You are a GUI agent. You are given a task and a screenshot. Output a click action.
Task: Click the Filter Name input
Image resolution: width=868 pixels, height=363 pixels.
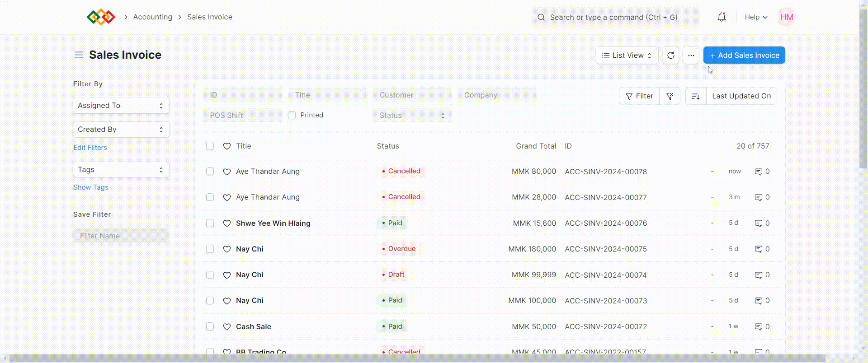coord(121,236)
